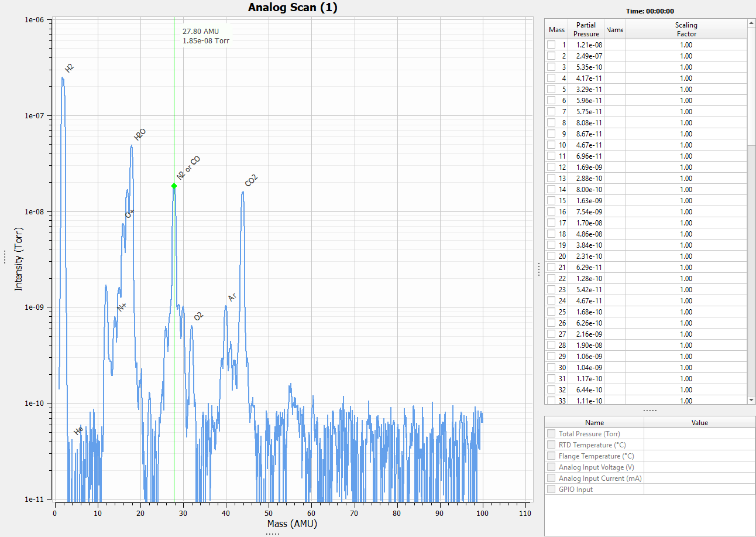Click the Name header in lower table

click(x=595, y=423)
